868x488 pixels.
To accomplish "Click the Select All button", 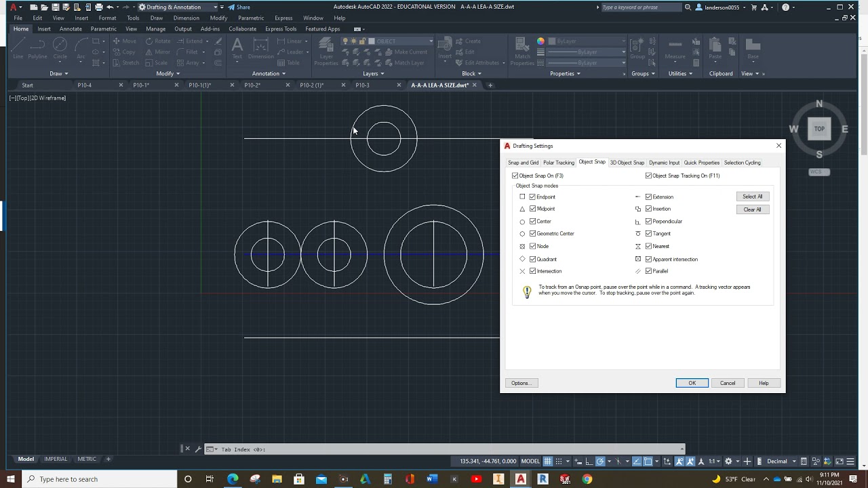I will [x=752, y=197].
